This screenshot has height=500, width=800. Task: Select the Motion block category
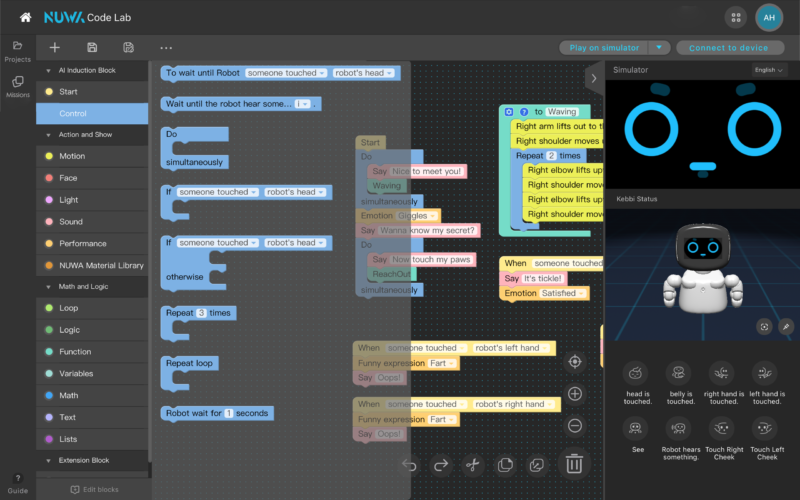[72, 156]
